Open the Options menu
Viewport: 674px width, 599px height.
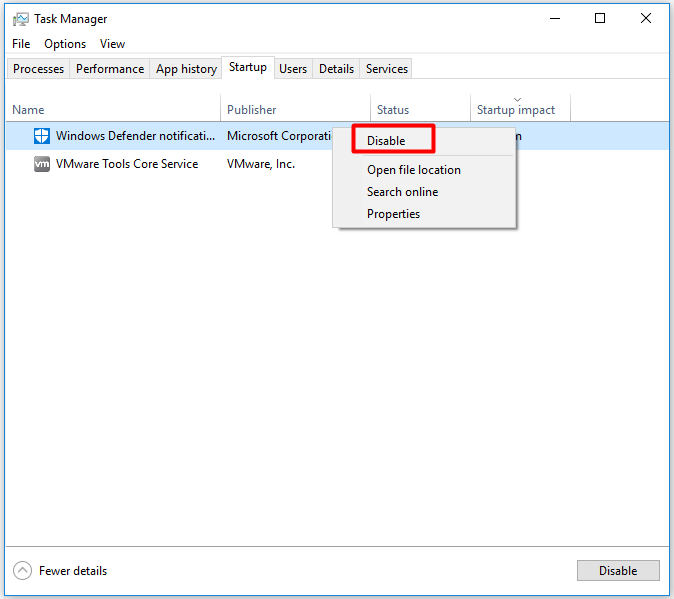65,44
